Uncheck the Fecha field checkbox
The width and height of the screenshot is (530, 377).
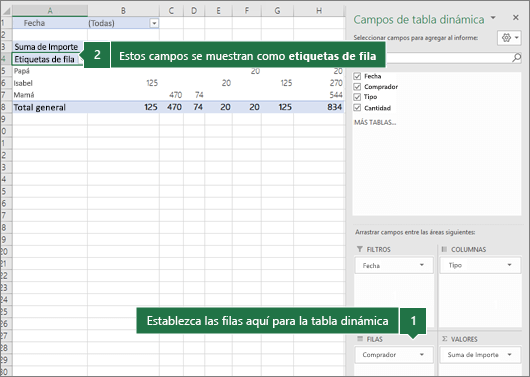pos(357,76)
